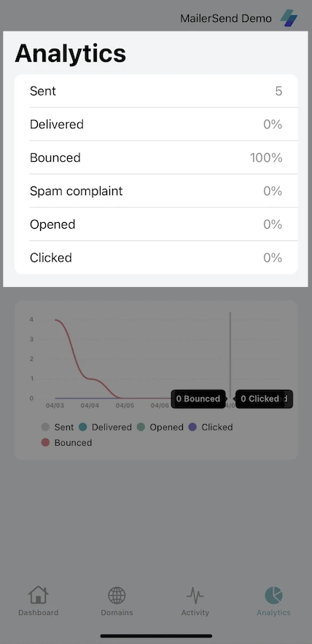Toggle the Clicked legend series

[211, 427]
